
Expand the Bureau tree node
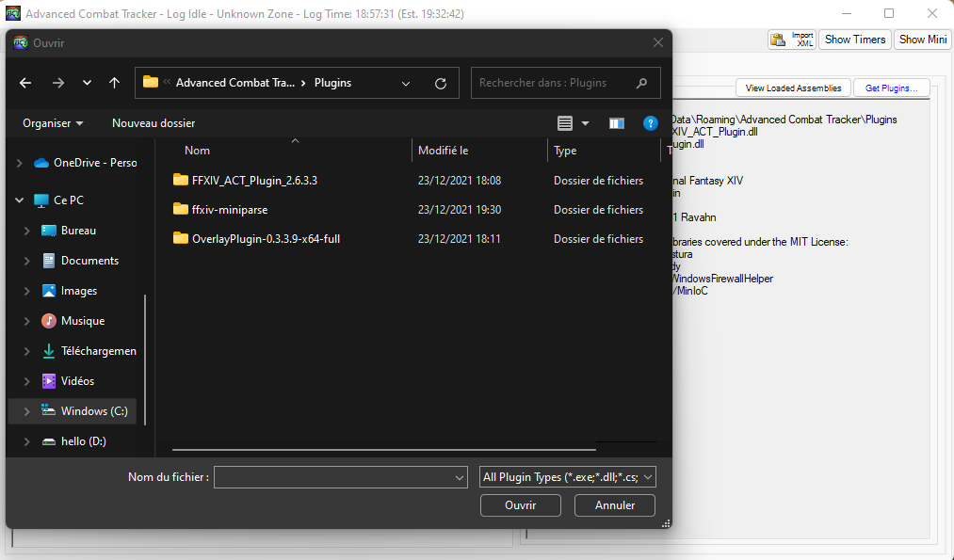click(26, 231)
